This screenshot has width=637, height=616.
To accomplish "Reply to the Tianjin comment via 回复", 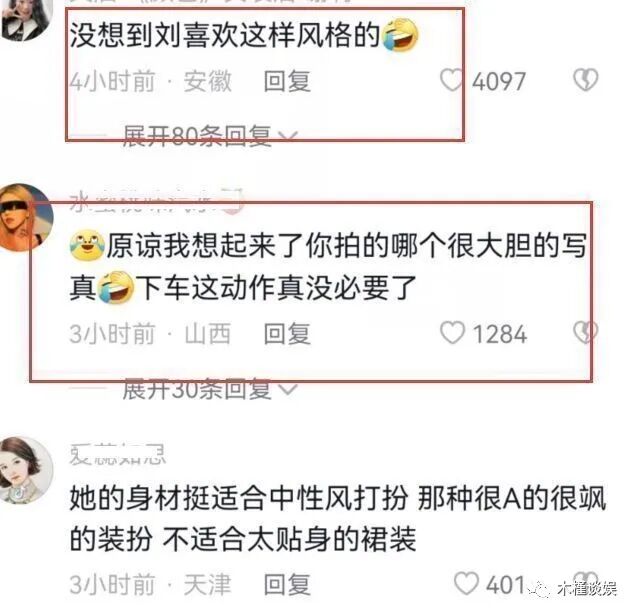I will 287,585.
